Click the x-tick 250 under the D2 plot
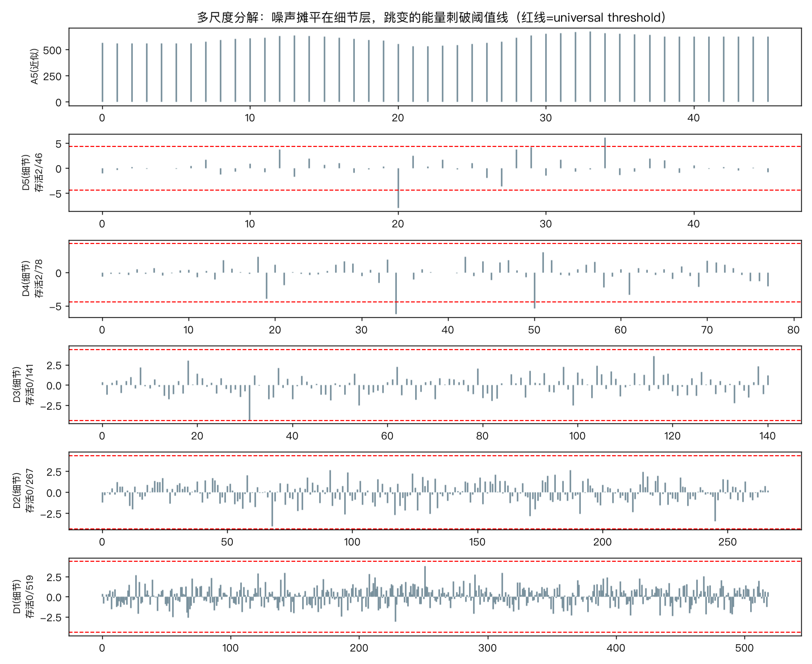Screen dimensions: 812x664 pyautogui.click(x=727, y=542)
